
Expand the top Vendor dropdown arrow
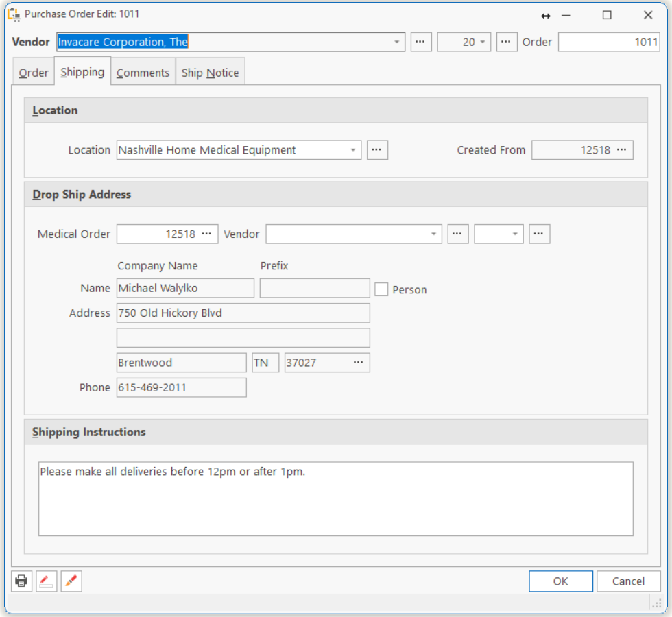[396, 42]
